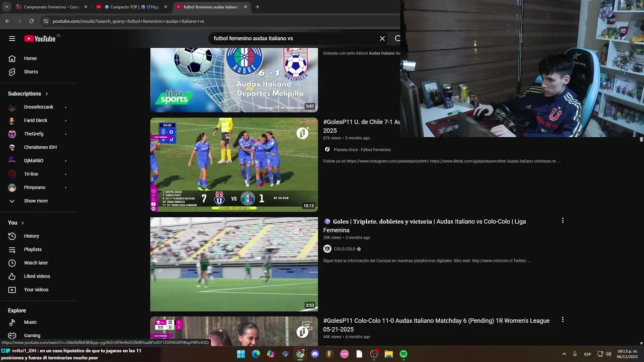Open DrossRotzank subscription

(39, 107)
